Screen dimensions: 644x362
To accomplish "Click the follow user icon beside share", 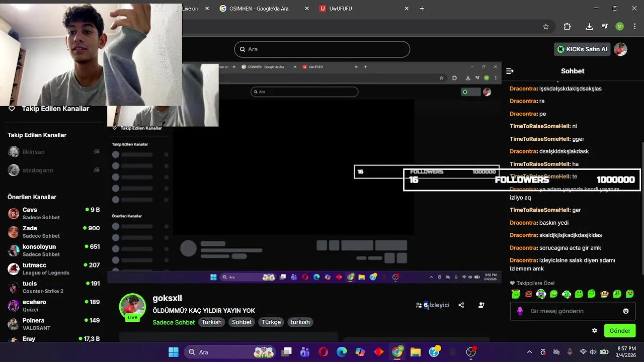I will click(481, 305).
